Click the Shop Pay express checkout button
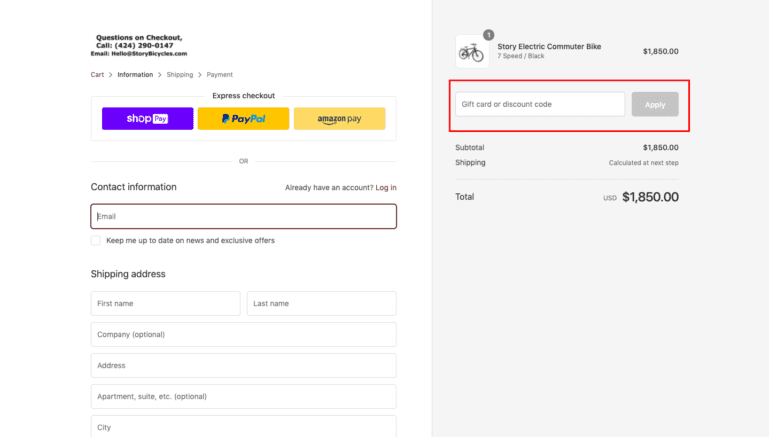Screen dimensions: 769x437 (x=147, y=119)
